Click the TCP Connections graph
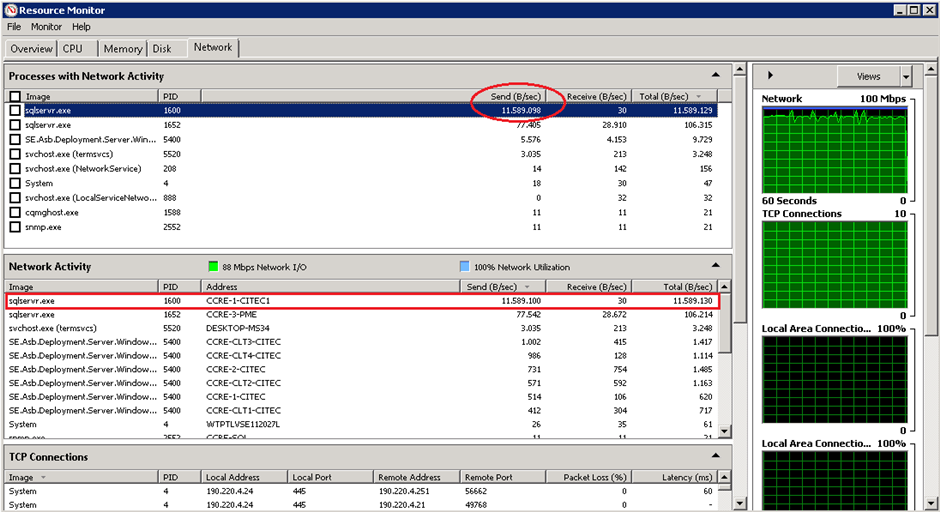The width and height of the screenshot is (940, 512). click(x=834, y=264)
